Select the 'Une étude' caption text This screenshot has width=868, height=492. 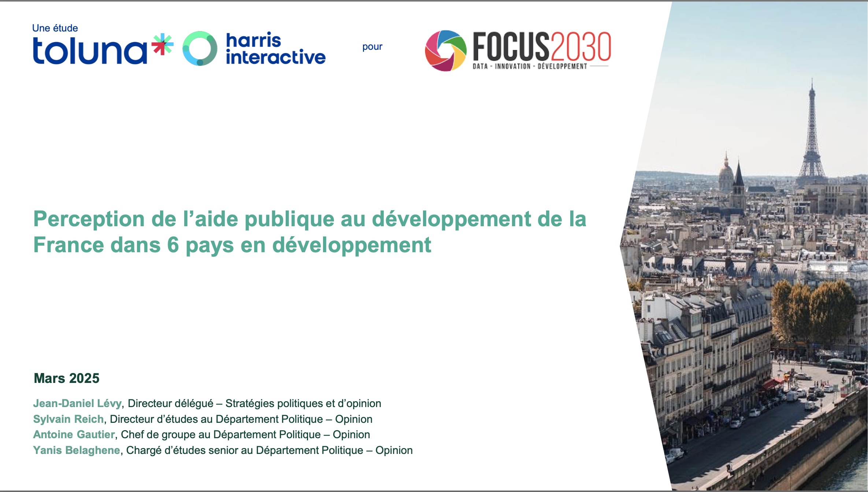tap(55, 28)
